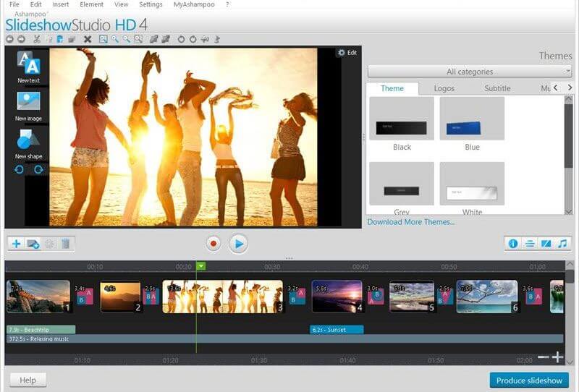The image size is (579, 392).
Task: Select the 7.9s Beachtrip text track
Action: coord(41,329)
